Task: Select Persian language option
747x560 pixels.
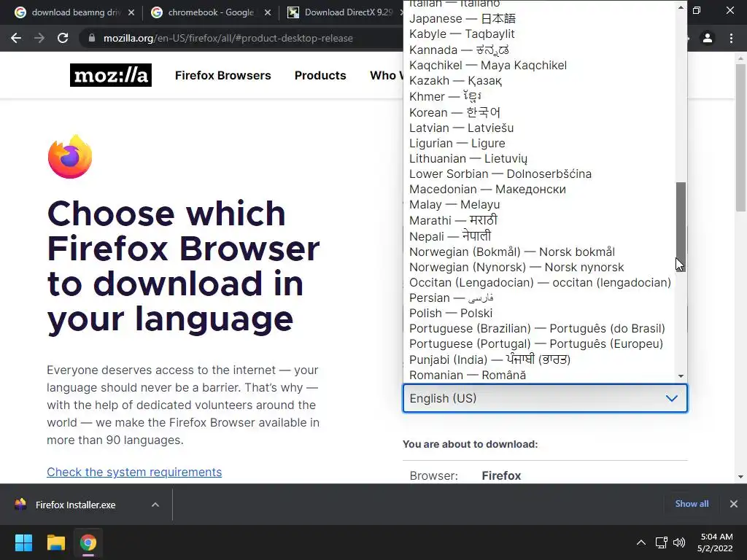Action: pyautogui.click(x=539, y=297)
